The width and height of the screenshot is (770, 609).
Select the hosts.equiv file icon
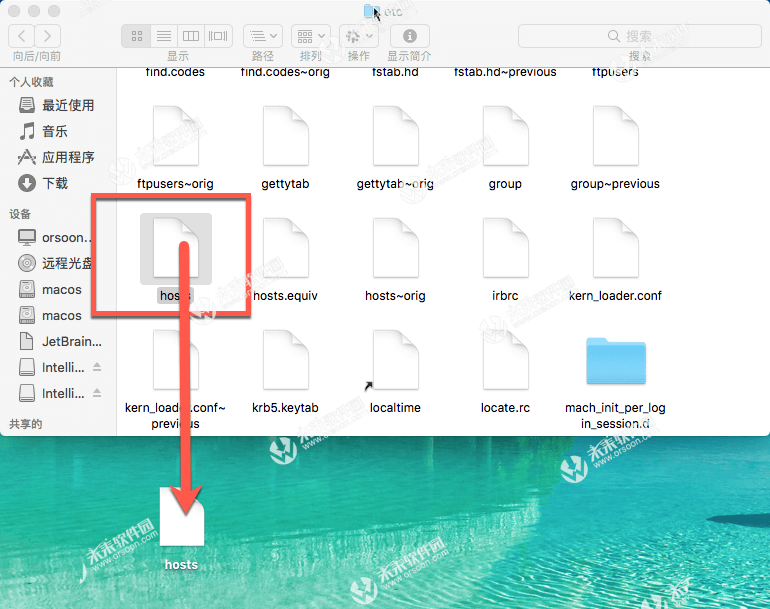pyautogui.click(x=285, y=248)
